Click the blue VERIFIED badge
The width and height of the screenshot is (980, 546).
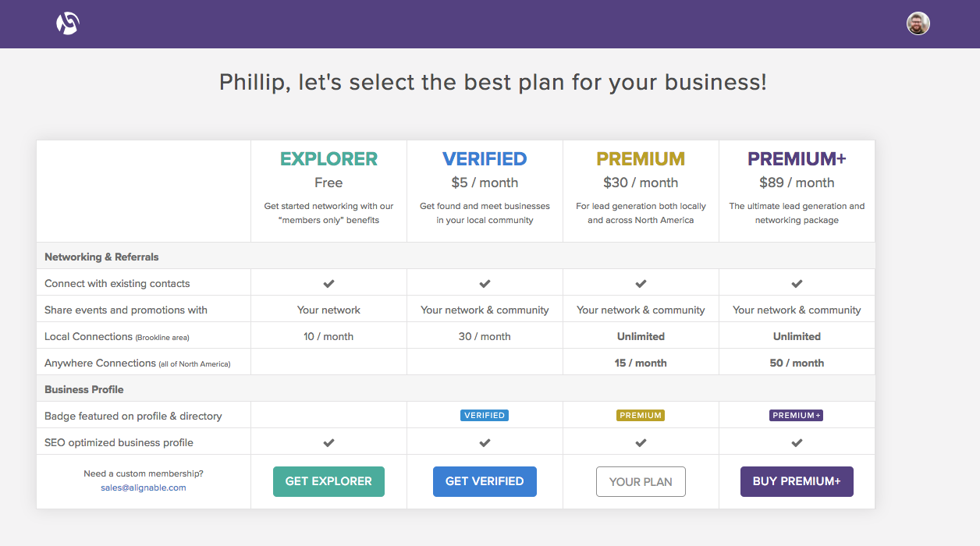pyautogui.click(x=485, y=416)
